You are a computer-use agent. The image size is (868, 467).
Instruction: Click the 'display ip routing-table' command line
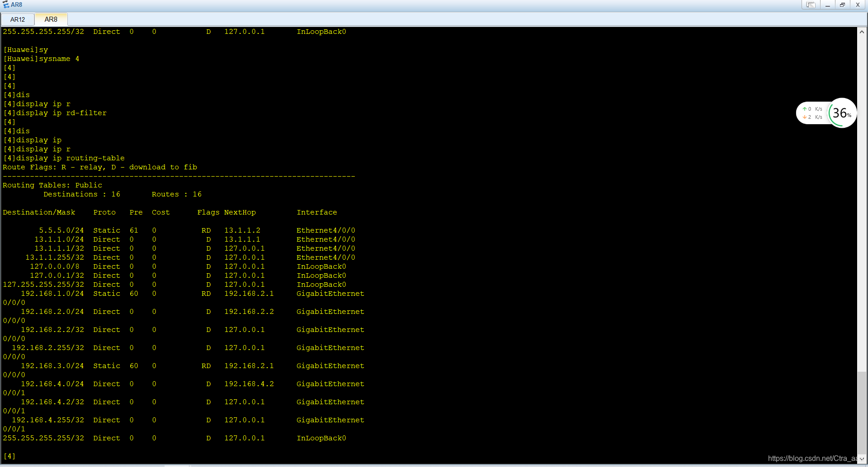64,158
